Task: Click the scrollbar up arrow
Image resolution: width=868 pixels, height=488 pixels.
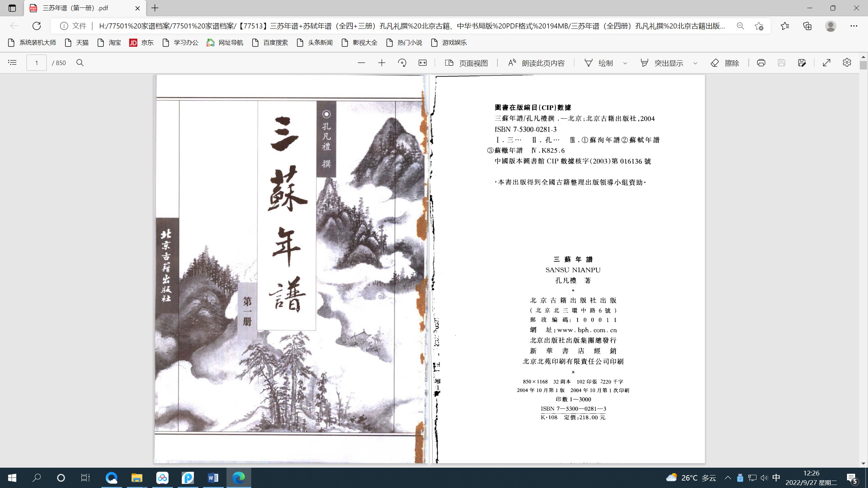Action: [863, 57]
